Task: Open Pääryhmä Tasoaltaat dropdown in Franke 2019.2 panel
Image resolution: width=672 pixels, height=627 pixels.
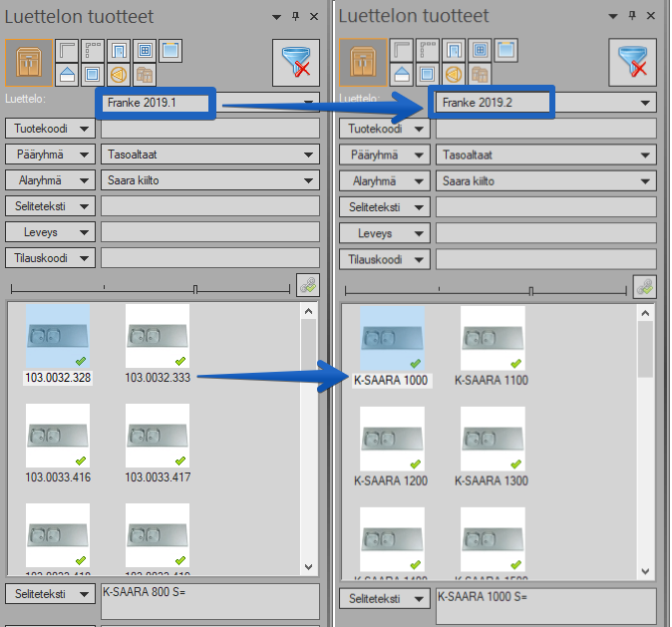Action: (x=546, y=156)
